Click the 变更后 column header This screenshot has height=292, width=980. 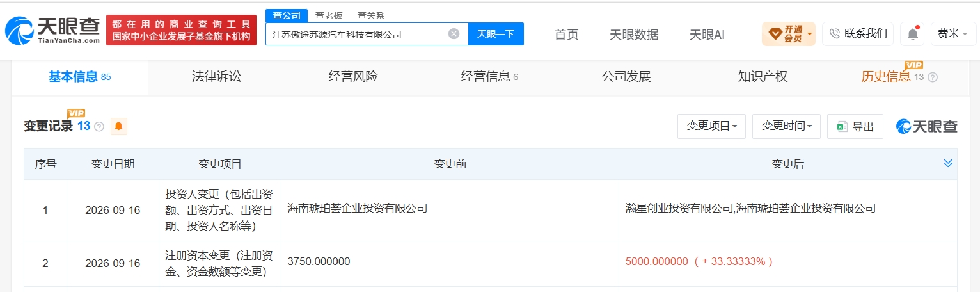click(x=787, y=164)
